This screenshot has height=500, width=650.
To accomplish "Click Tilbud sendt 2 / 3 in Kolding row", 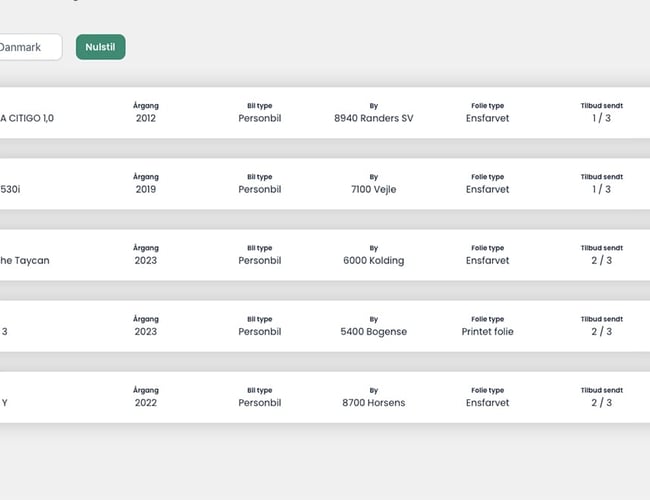I will tap(601, 260).
